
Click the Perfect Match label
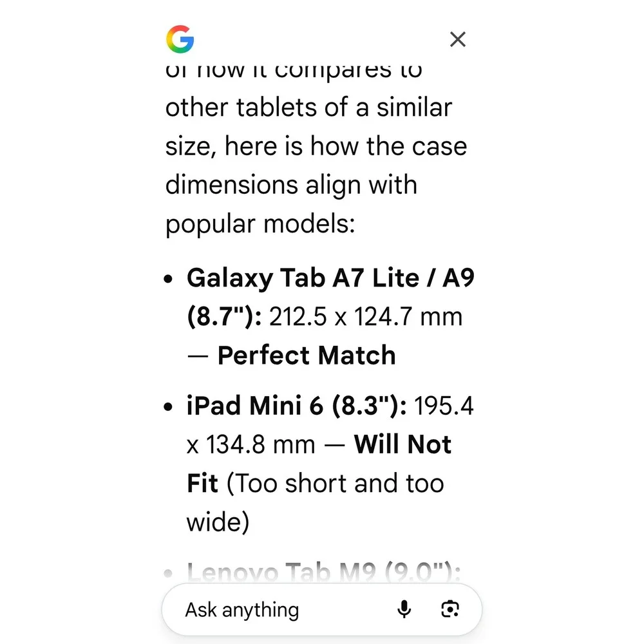tap(307, 355)
